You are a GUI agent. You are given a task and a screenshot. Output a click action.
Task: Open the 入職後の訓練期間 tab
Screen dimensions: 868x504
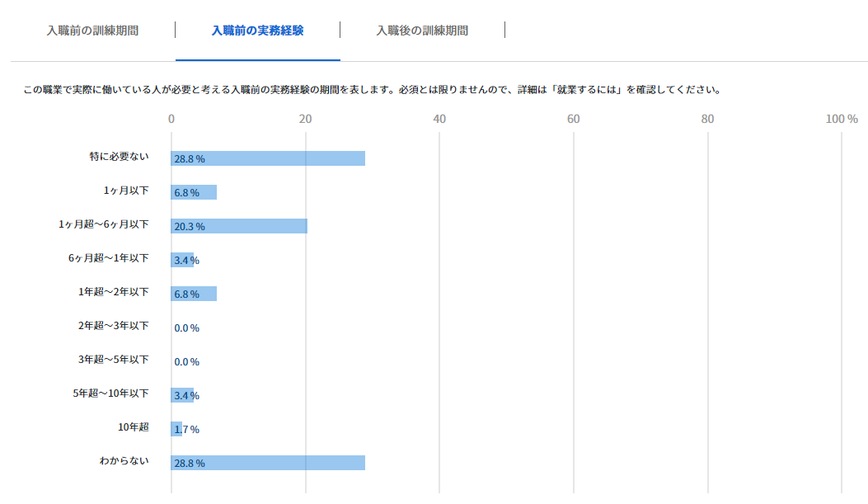click(422, 31)
